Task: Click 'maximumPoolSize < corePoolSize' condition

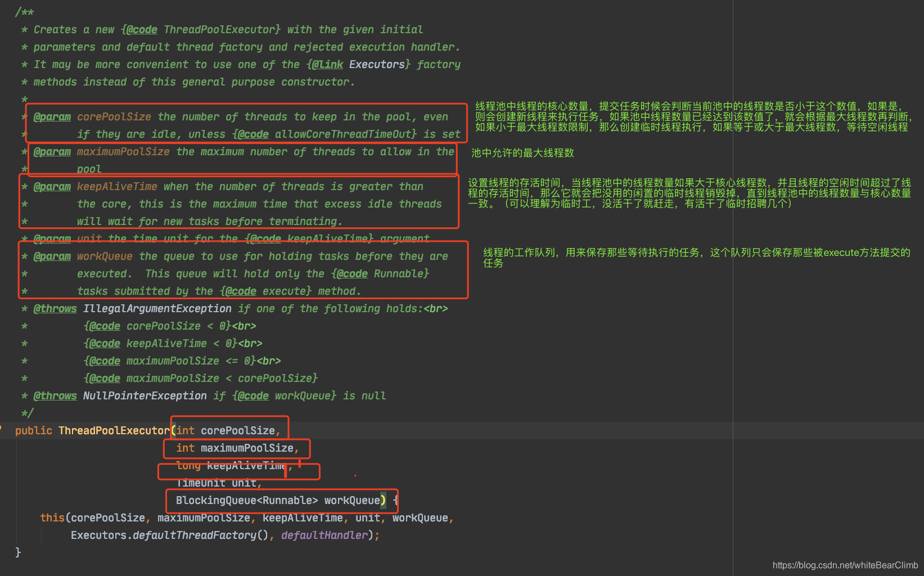Action: (x=219, y=378)
